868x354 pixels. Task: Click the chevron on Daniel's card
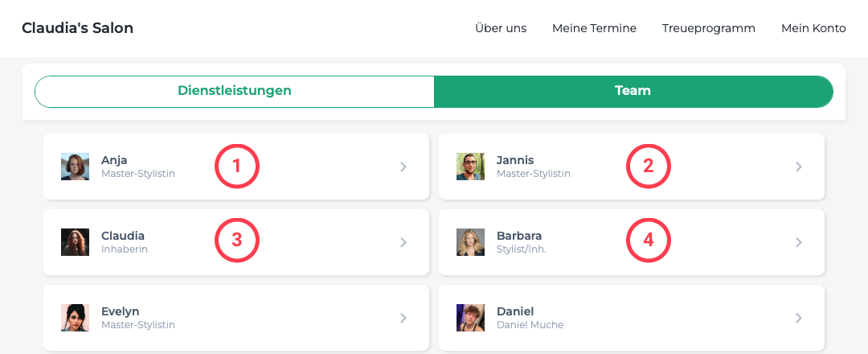tap(799, 318)
